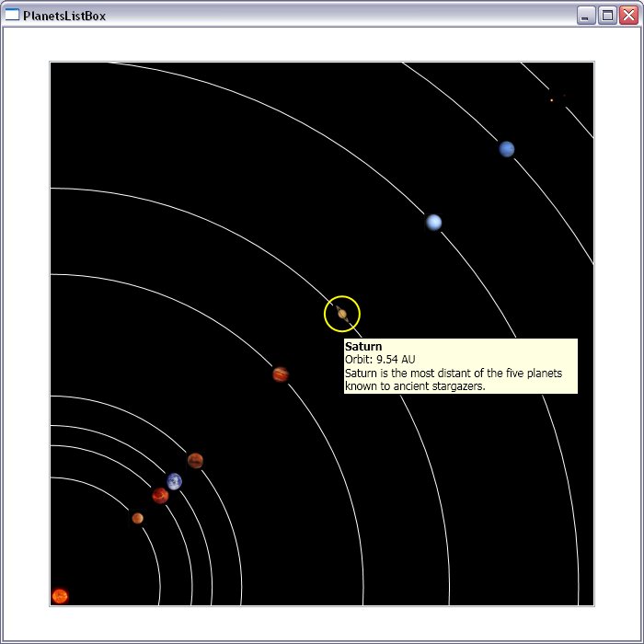Select the deep blue Neptune planet
The image size is (644, 644).
pyautogui.click(x=506, y=149)
